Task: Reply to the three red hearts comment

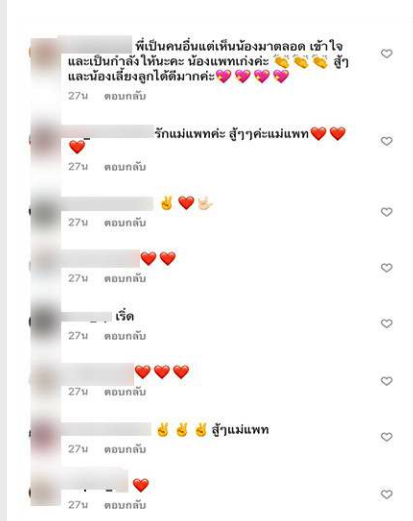Action: tap(125, 392)
